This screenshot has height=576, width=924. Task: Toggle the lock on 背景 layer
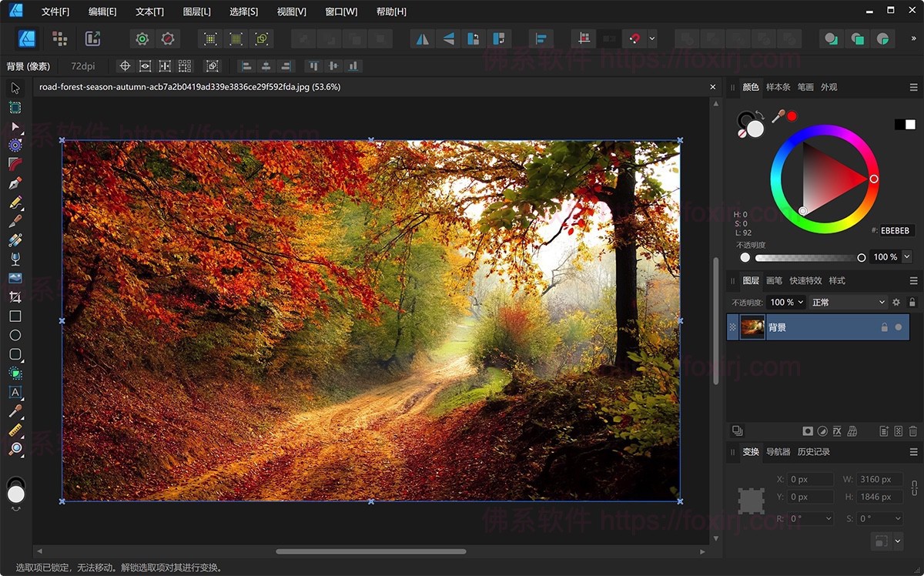click(x=884, y=327)
